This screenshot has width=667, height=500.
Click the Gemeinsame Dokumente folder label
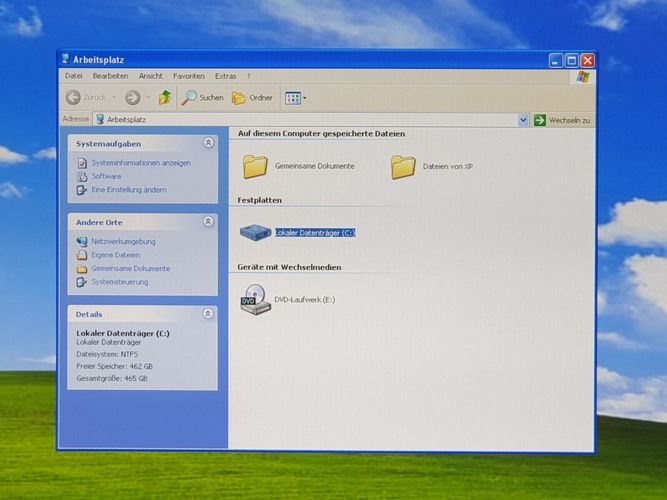pos(314,166)
